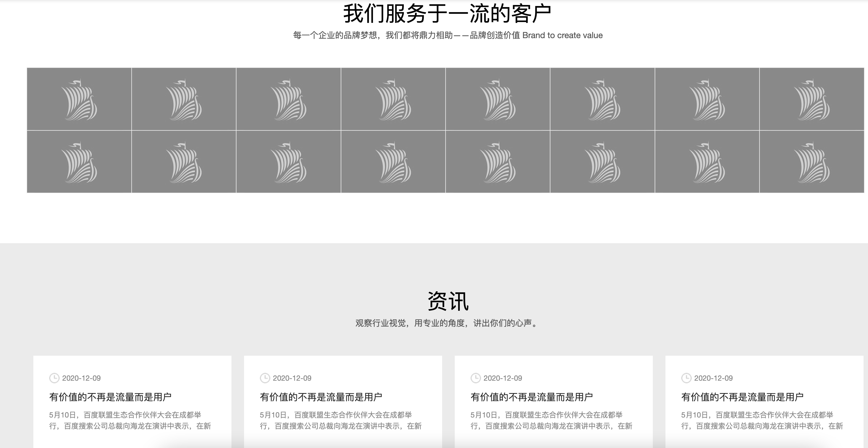Open the last client logo in top row
868x448 pixels.
tap(812, 99)
